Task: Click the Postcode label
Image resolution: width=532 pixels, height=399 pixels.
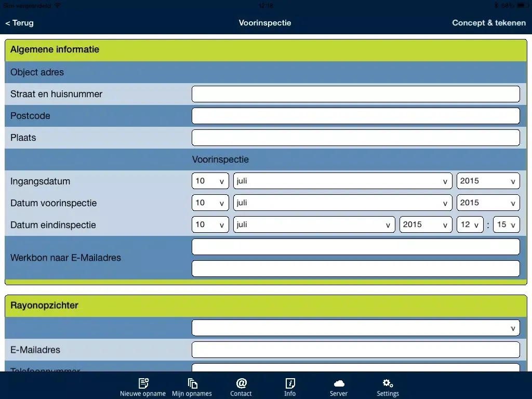Action: [x=30, y=116]
